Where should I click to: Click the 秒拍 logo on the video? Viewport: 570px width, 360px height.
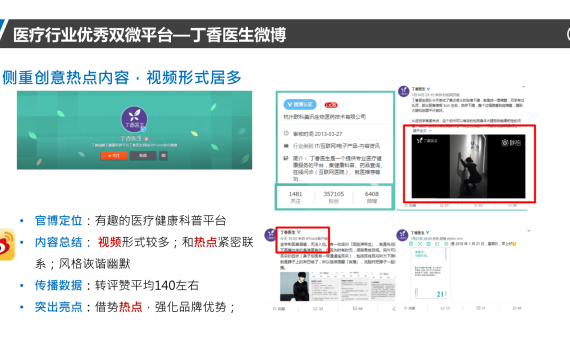pos(511,143)
